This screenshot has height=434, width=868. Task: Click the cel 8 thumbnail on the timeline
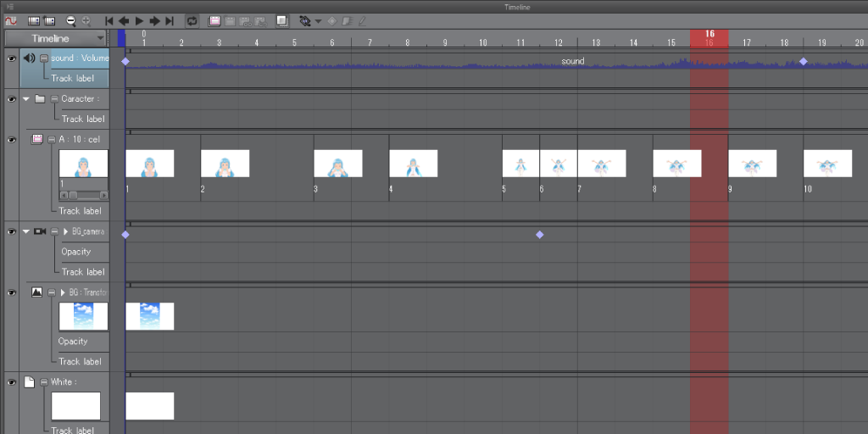tap(676, 163)
